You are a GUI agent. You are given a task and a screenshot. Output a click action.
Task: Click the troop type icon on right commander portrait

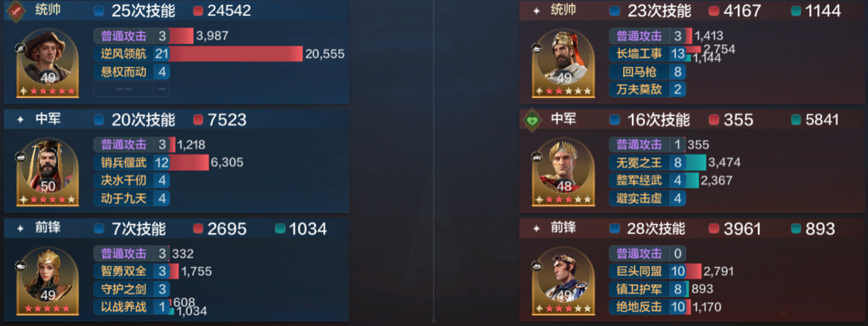pyautogui.click(x=536, y=48)
